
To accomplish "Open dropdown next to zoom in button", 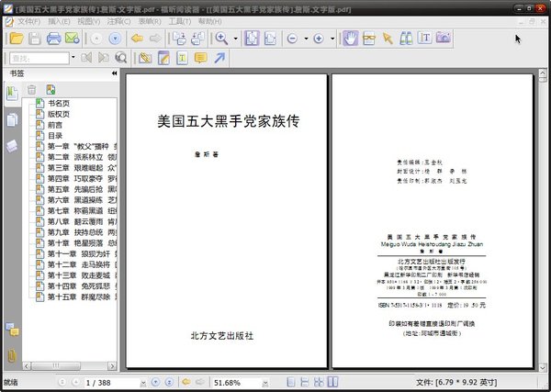I will [332, 39].
